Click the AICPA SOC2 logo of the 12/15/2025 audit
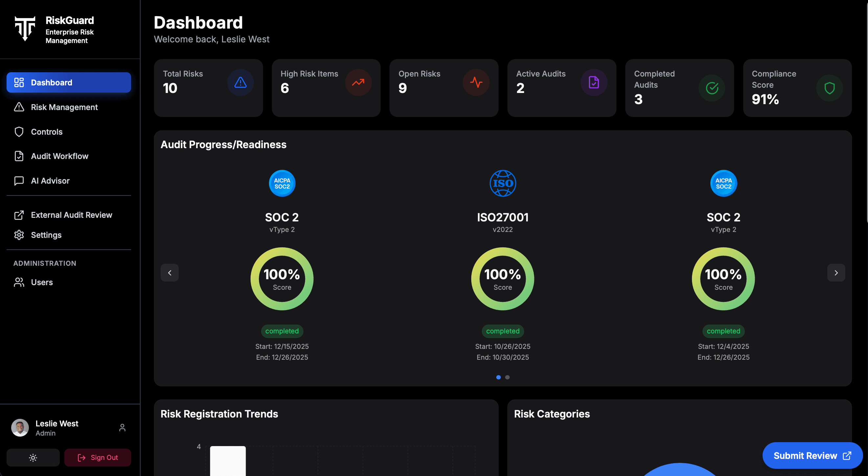 [282, 183]
